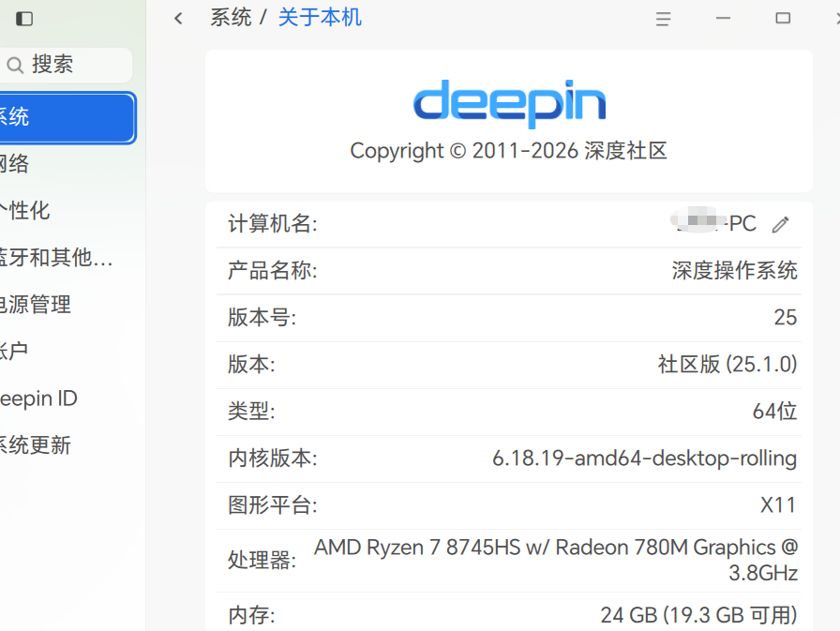Focus the 搜索 search field
840x631 pixels.
click(x=66, y=65)
